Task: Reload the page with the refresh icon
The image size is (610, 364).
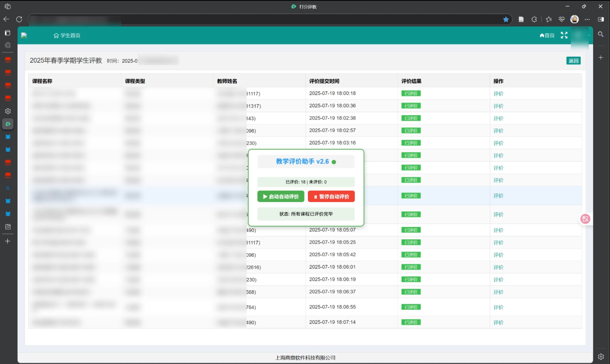Action: click(19, 19)
